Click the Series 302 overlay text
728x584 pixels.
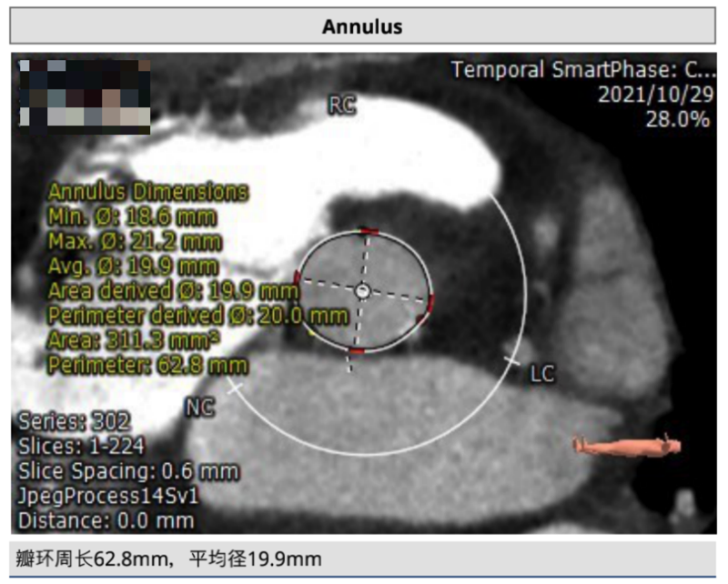point(75,422)
